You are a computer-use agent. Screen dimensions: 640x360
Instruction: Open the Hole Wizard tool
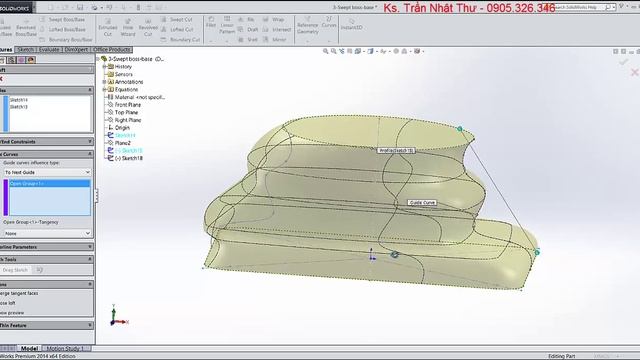pos(128,27)
